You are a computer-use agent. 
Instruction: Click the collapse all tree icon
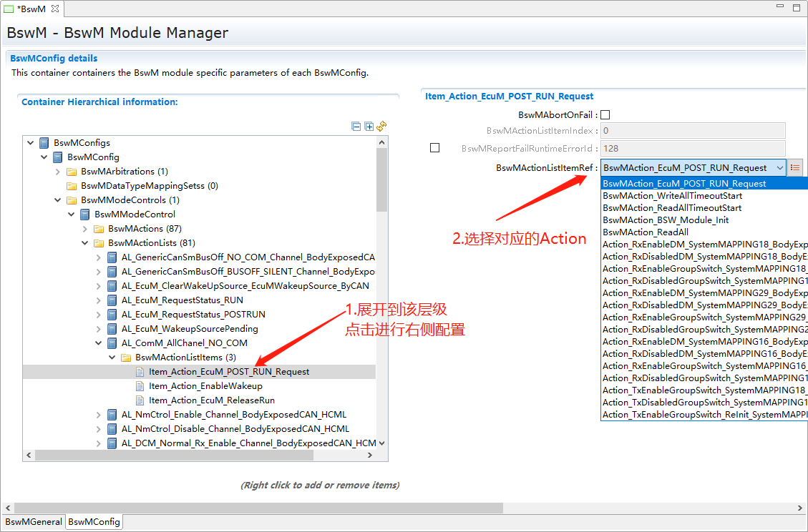coord(356,127)
